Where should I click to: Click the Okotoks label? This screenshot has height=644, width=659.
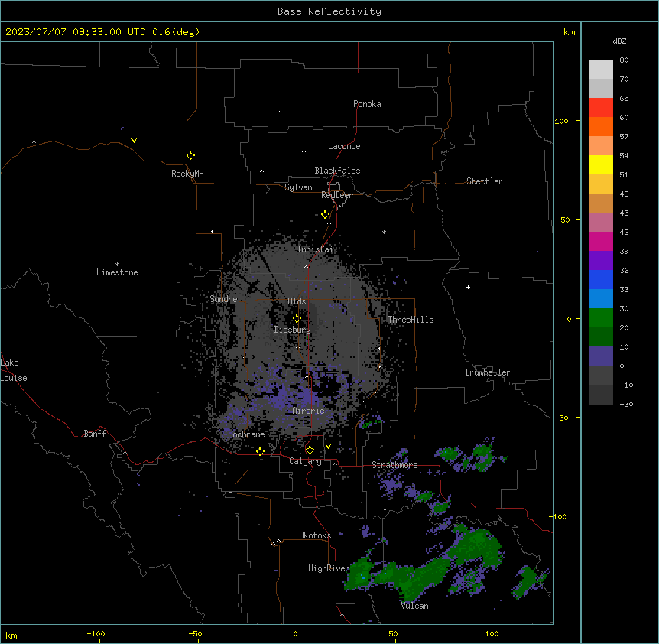point(315,535)
